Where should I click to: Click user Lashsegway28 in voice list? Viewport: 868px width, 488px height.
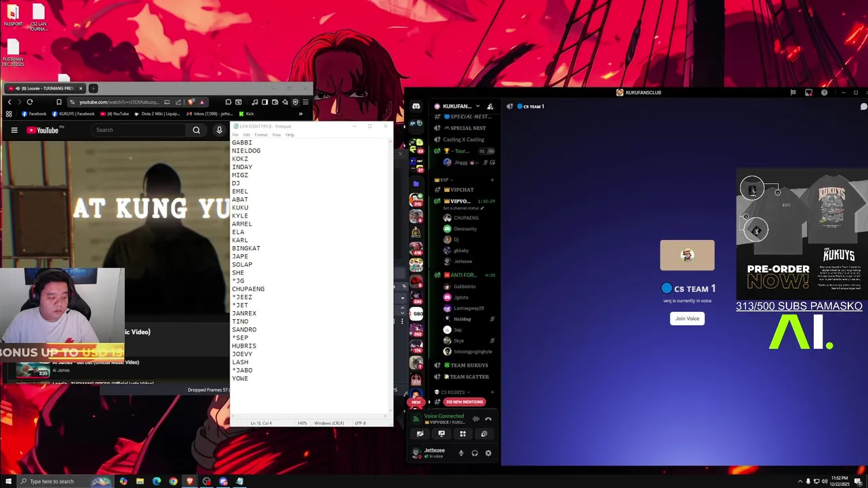[x=469, y=308]
